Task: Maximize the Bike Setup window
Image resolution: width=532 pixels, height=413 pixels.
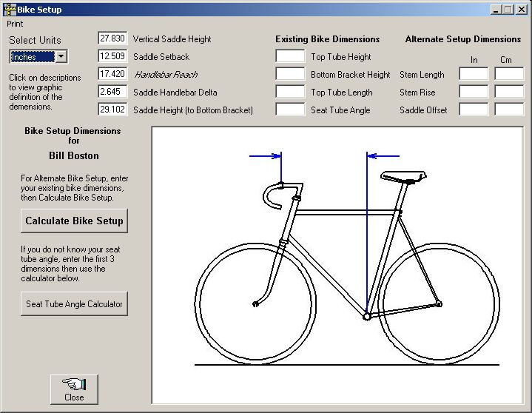Action: point(508,10)
